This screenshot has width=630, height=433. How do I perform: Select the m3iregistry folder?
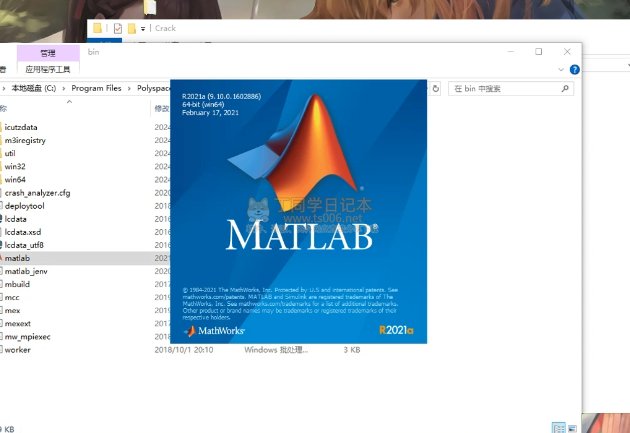(25, 140)
